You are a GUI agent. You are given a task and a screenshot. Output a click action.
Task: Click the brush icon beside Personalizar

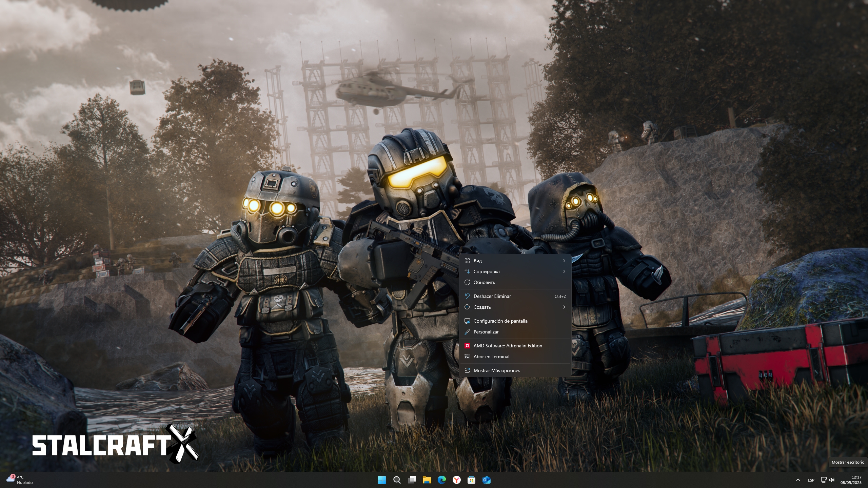point(467,332)
